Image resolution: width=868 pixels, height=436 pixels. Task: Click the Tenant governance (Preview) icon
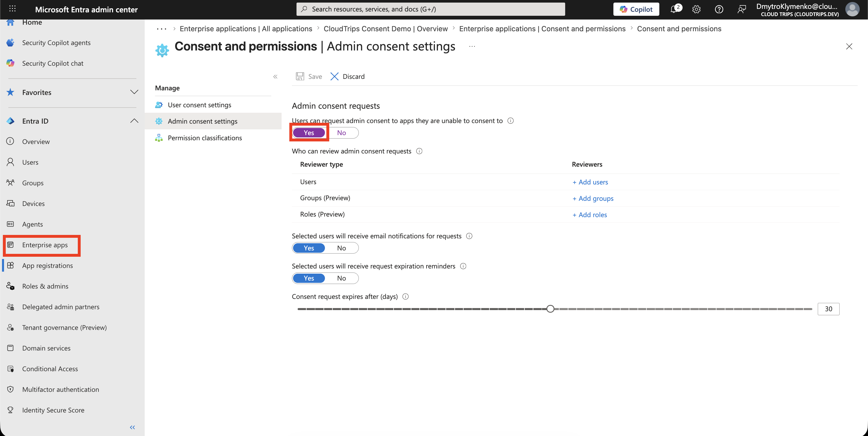coord(10,327)
